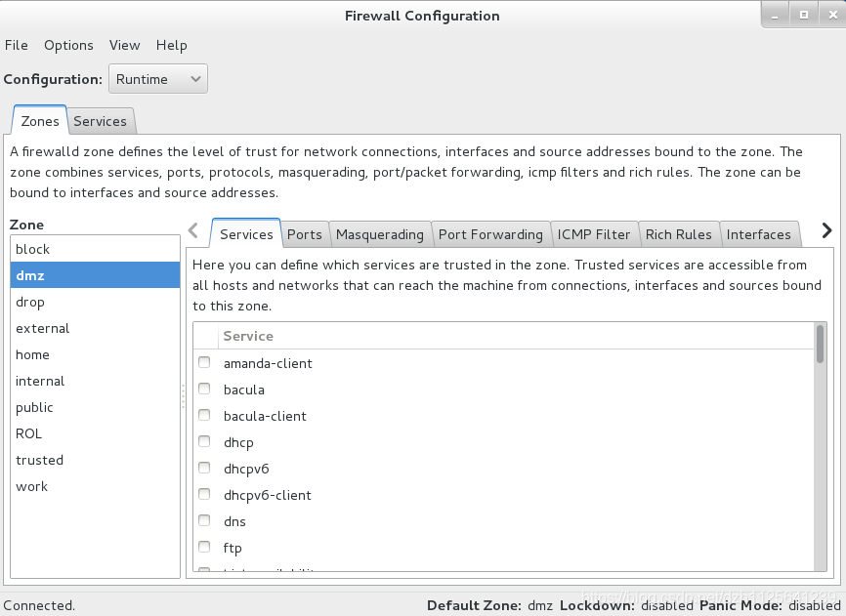Open the View menu
Viewport: 846px width, 616px height.
(125, 45)
